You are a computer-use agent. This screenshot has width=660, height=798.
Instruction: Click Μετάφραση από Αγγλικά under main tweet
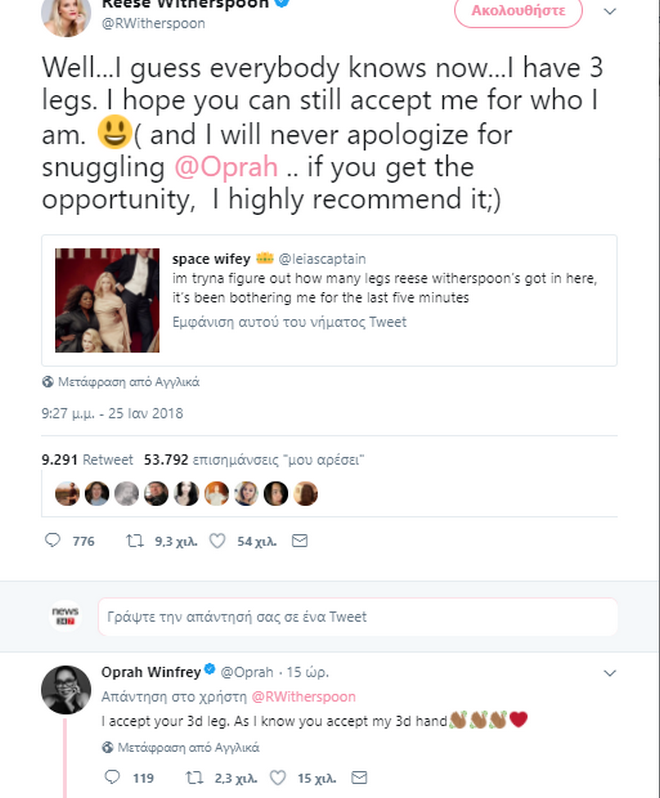(122, 381)
